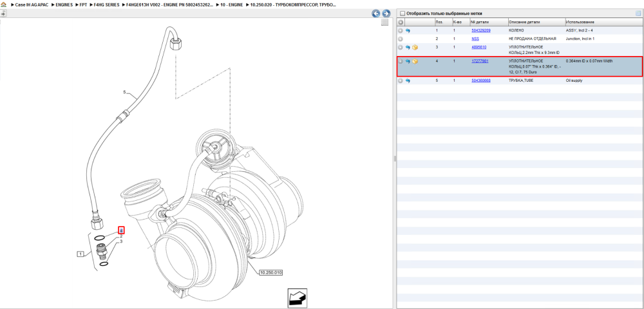The image size is (644, 309).
Task: Open the ENGINES breadcrumb
Action: [x=64, y=5]
